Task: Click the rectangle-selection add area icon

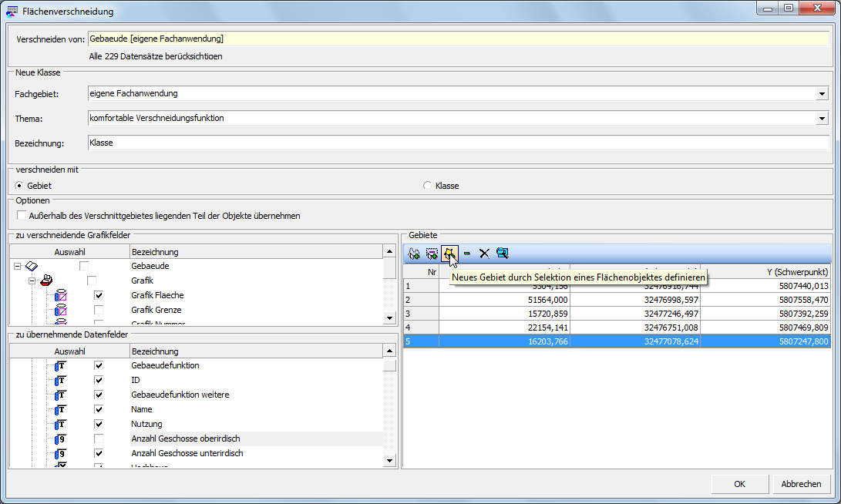Action: pos(432,254)
